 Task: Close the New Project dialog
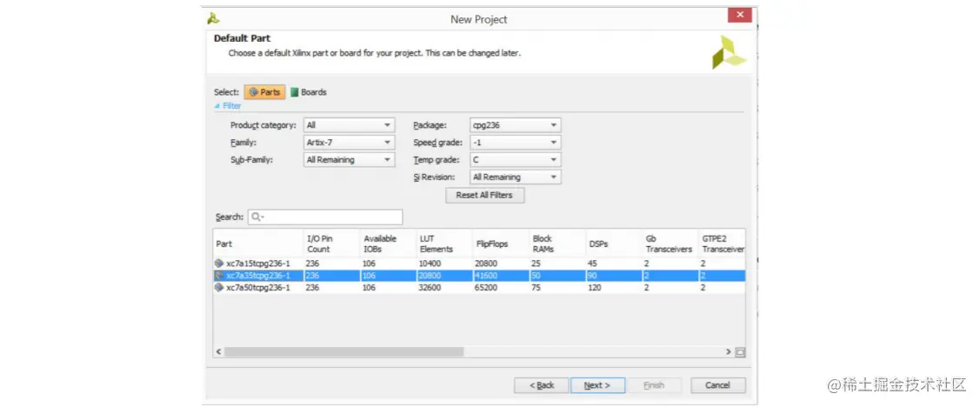pyautogui.click(x=740, y=15)
